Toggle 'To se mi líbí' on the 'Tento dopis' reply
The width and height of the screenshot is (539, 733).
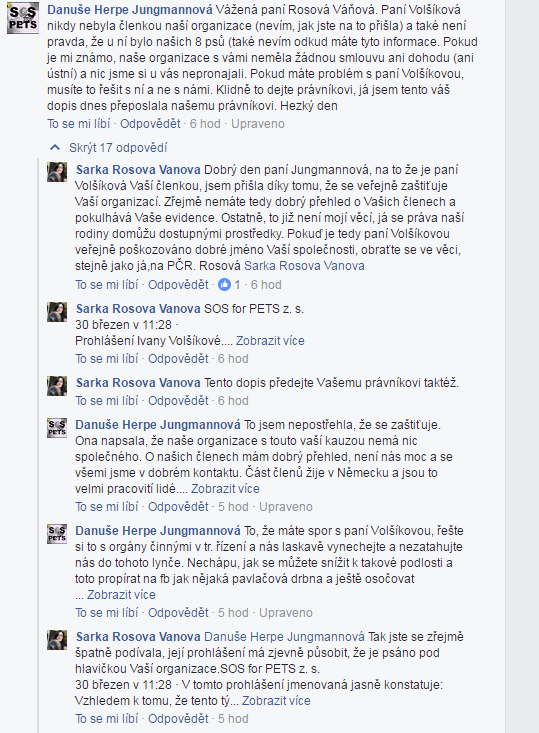point(107,401)
